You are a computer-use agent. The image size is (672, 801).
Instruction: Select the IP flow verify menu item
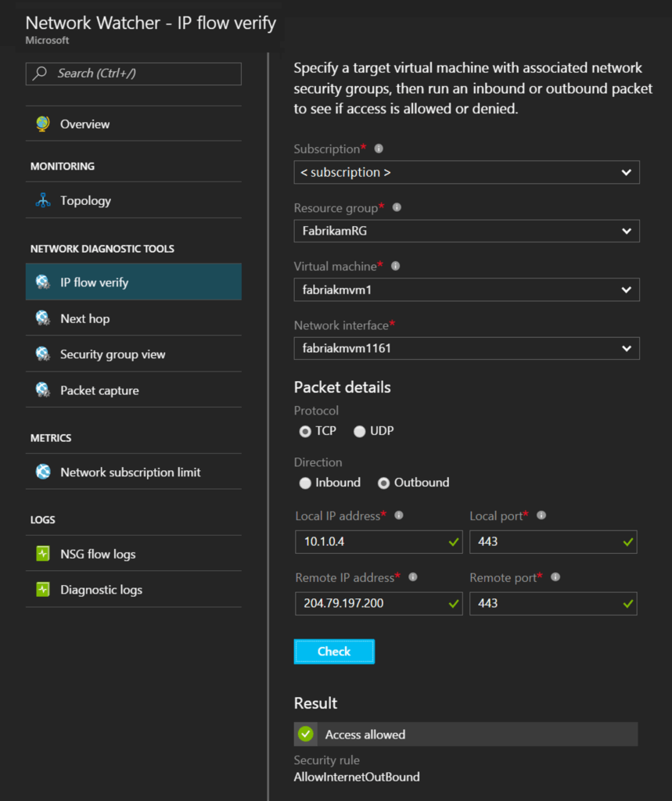[x=133, y=282]
